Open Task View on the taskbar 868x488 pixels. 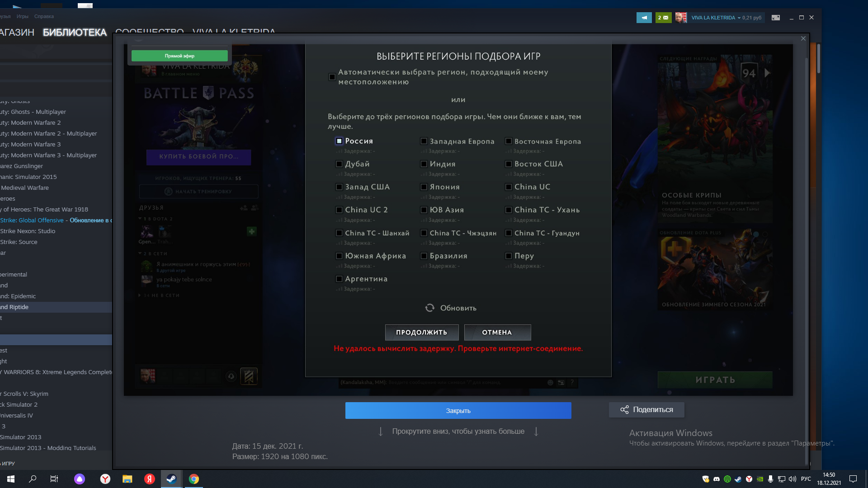[54, 479]
